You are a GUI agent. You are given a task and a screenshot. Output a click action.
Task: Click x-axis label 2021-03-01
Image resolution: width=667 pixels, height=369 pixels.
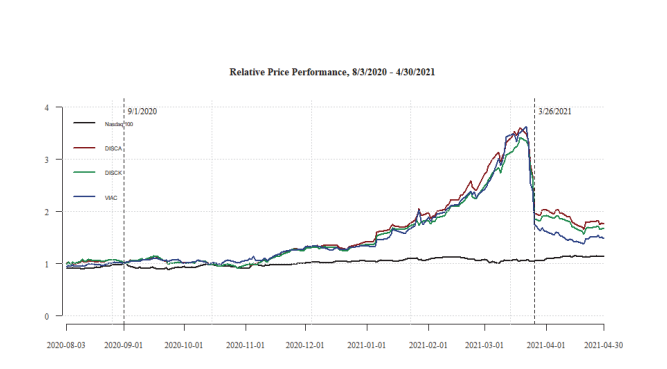pos(484,345)
